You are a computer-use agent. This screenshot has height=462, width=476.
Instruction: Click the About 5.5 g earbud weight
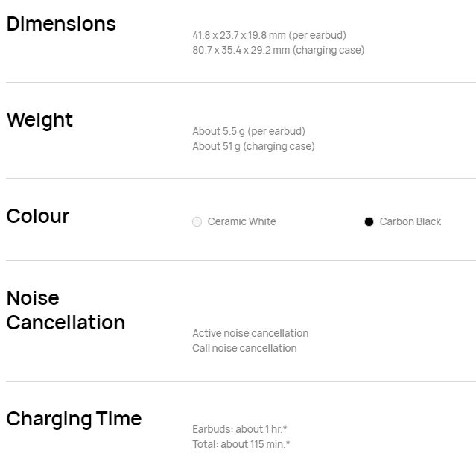coord(249,132)
